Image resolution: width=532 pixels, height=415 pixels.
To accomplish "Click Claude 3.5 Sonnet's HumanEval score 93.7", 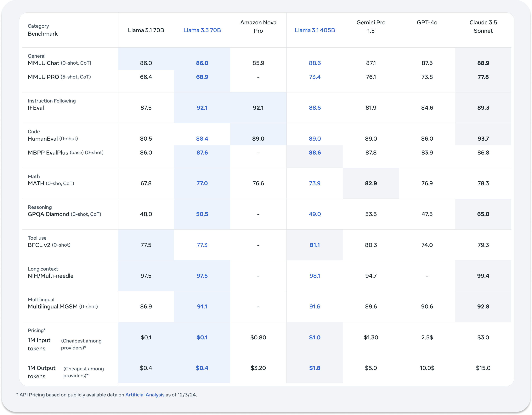I will [483, 139].
